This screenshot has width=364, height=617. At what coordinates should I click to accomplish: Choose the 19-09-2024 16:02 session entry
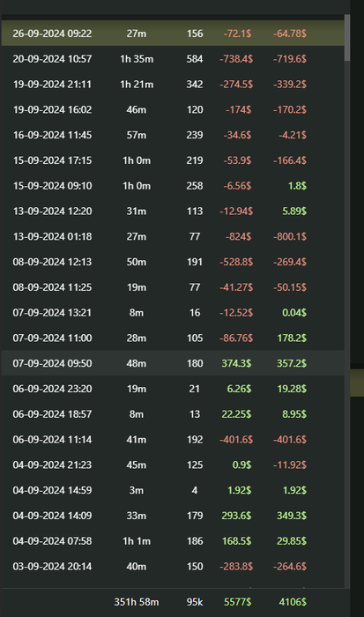(x=173, y=110)
